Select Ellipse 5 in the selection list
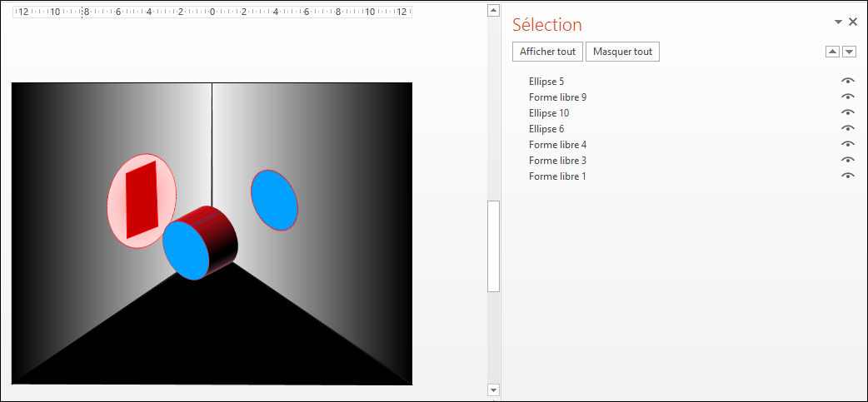Screen dimensions: 868x402 coord(546,82)
